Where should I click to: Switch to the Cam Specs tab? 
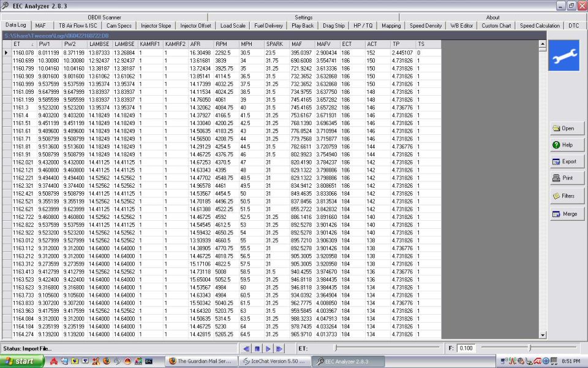[x=119, y=26]
